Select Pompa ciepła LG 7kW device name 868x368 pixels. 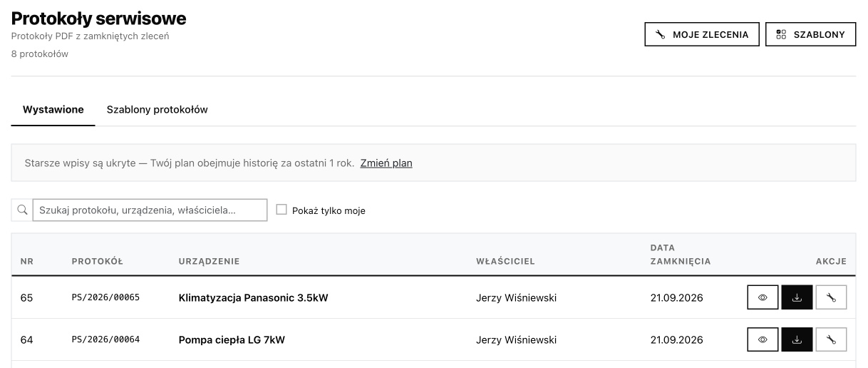[232, 339]
